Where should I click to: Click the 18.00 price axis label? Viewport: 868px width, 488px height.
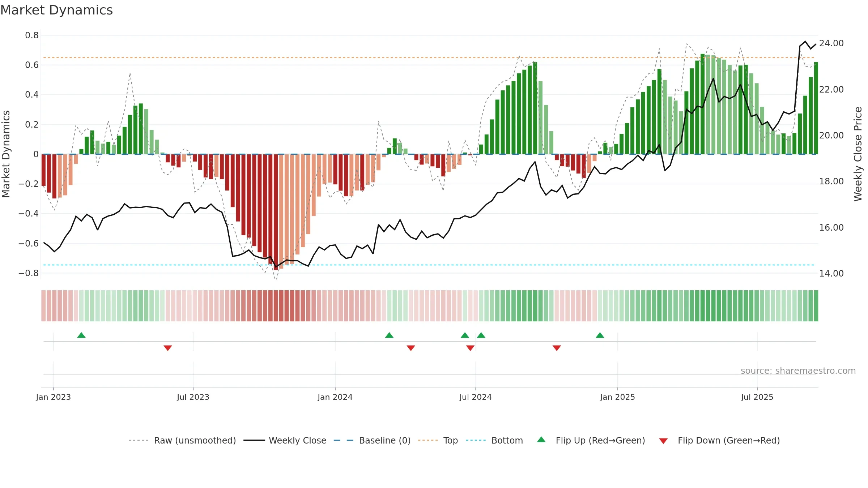click(x=831, y=181)
